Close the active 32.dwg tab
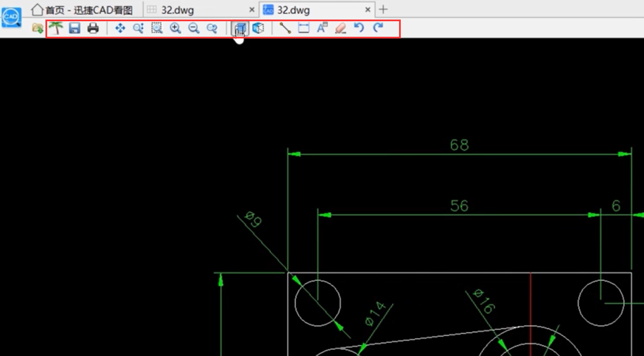Image resolution: width=644 pixels, height=356 pixels. click(367, 9)
